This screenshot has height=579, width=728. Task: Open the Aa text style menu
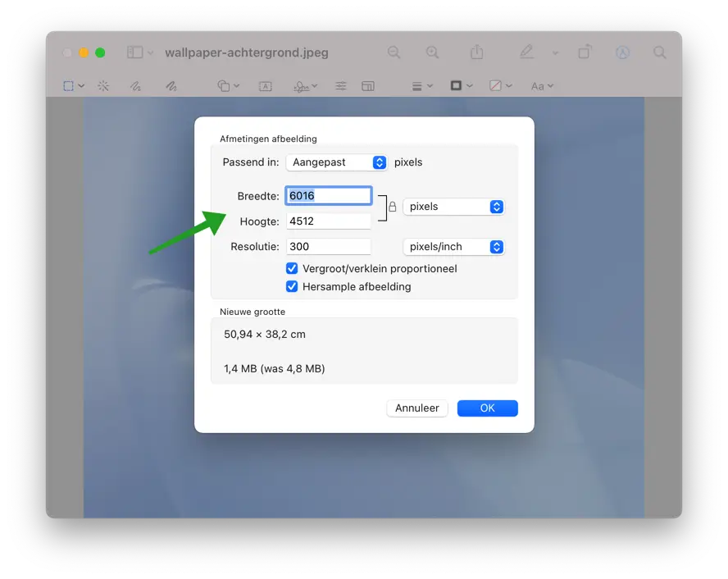pyautogui.click(x=542, y=86)
